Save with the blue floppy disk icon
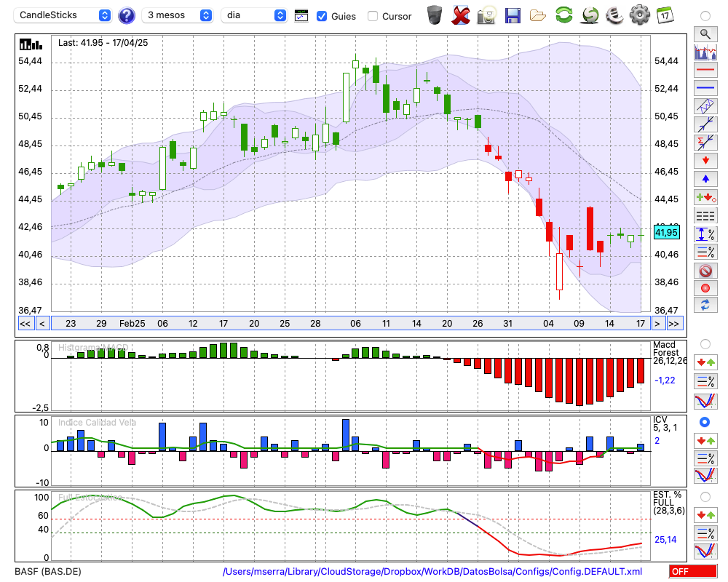Screen dimensions: 728x582 pyautogui.click(x=513, y=16)
